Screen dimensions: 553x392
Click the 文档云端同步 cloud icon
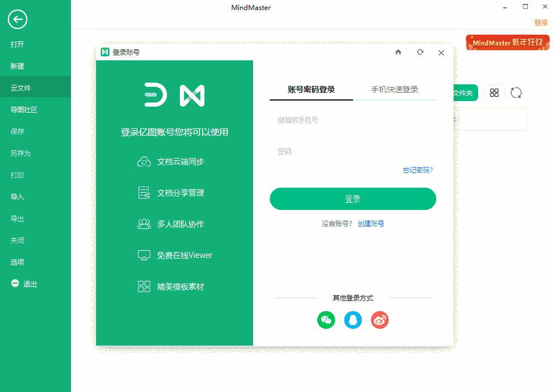tap(144, 162)
